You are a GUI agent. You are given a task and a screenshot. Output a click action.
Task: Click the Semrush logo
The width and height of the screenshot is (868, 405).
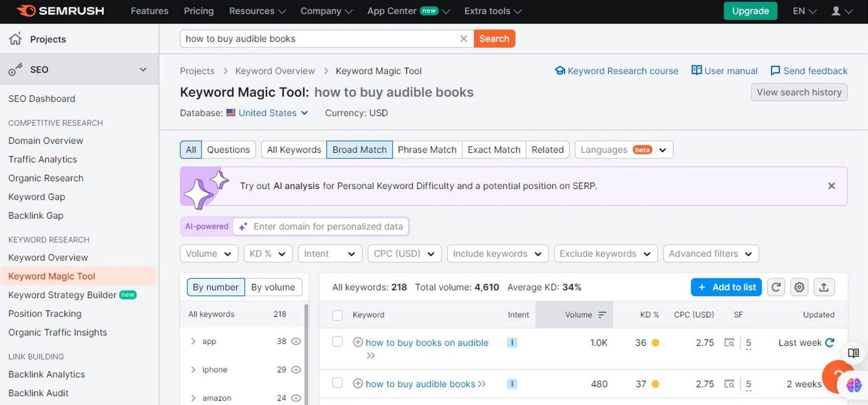(61, 11)
